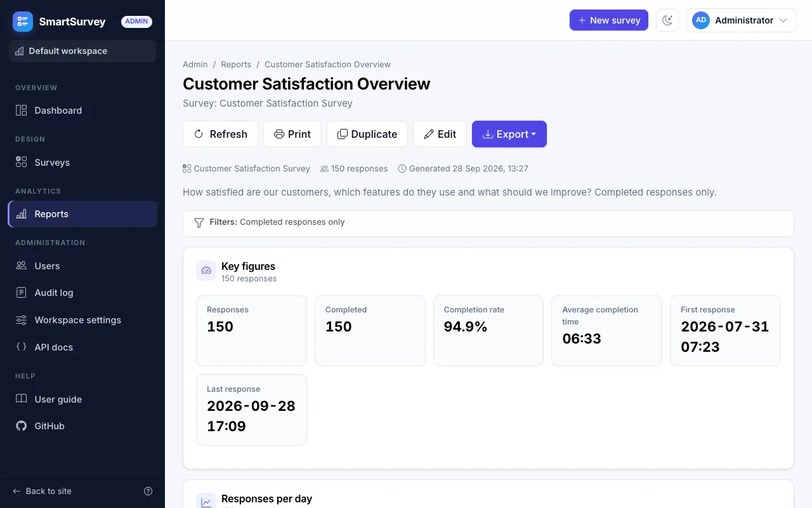The height and width of the screenshot is (508, 812).
Task: Open GitHub link in sidebar
Action: click(x=82, y=426)
